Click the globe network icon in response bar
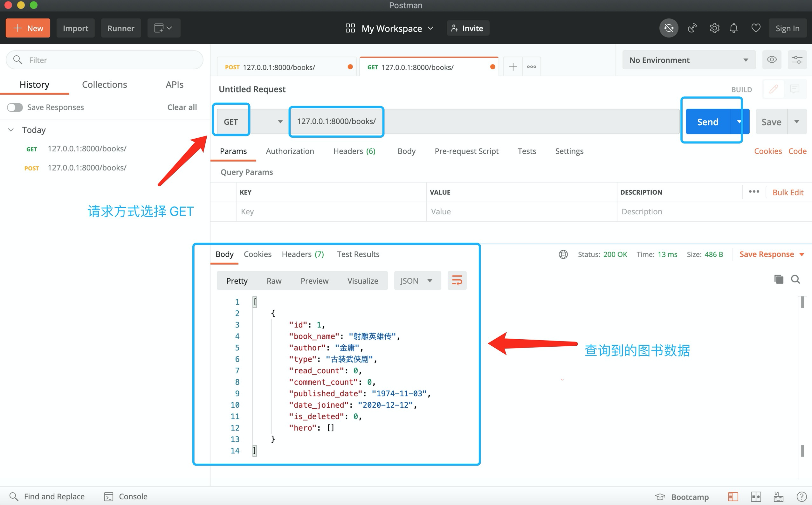812x505 pixels. click(563, 254)
